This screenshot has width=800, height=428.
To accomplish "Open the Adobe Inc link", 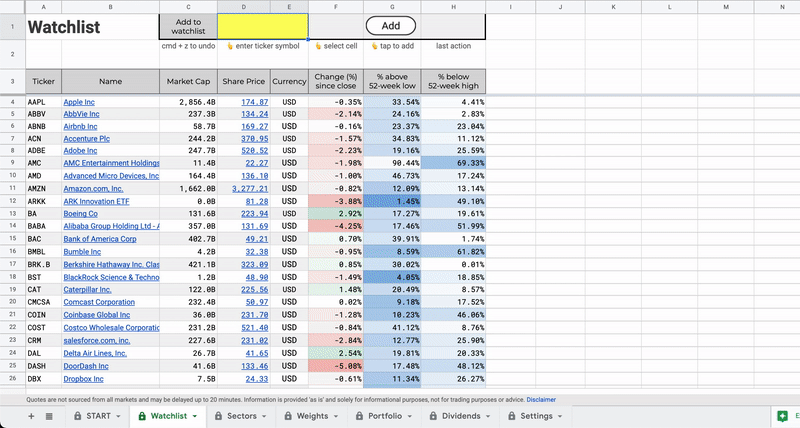I will point(80,151).
